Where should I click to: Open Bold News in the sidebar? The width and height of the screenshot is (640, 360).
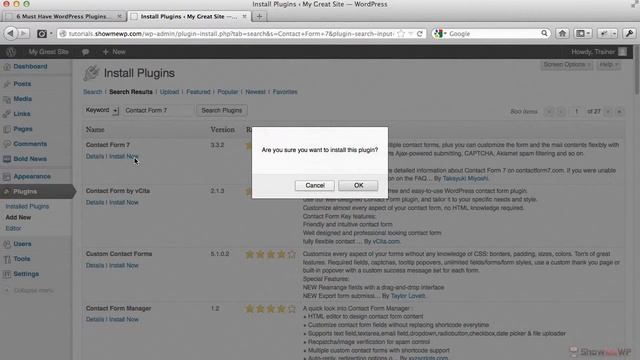tap(30, 159)
